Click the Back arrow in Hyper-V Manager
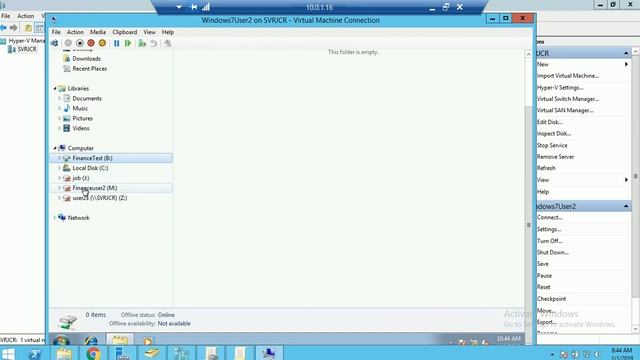The width and height of the screenshot is (640, 360). [x=4, y=28]
